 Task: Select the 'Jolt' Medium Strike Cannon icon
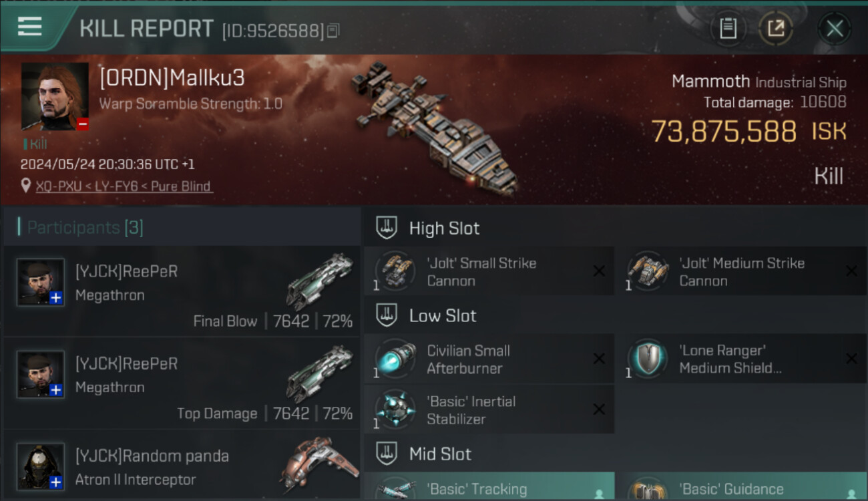coord(648,271)
